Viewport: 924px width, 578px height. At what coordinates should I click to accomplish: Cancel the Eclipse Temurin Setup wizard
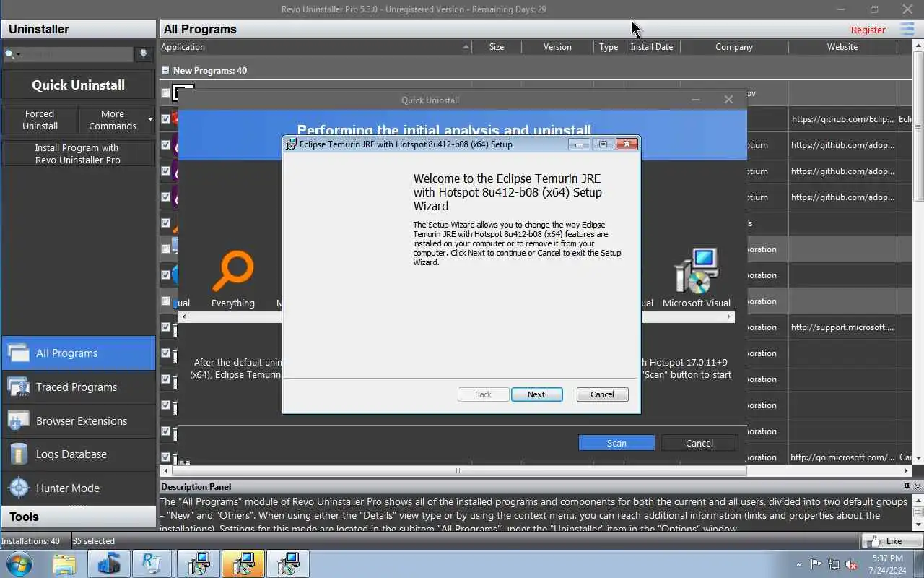(602, 394)
